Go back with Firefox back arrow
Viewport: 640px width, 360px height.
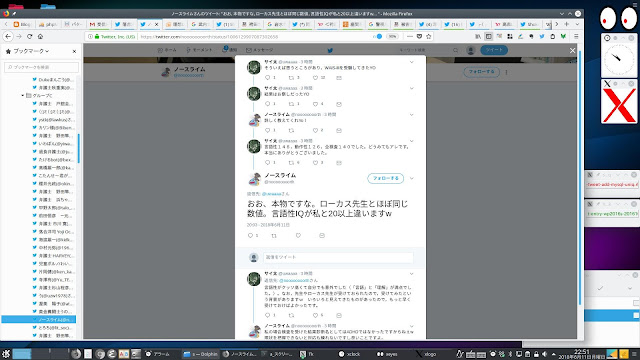[8, 36]
